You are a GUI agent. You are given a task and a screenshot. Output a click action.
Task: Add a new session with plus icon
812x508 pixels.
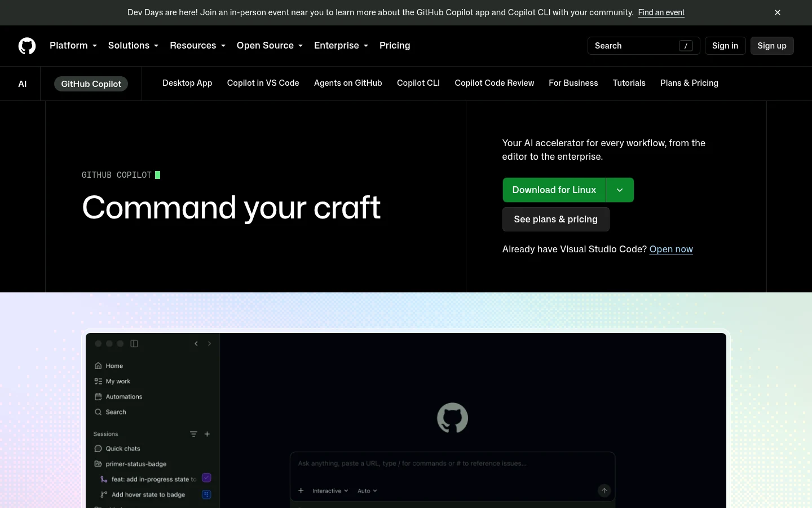pyautogui.click(x=207, y=434)
